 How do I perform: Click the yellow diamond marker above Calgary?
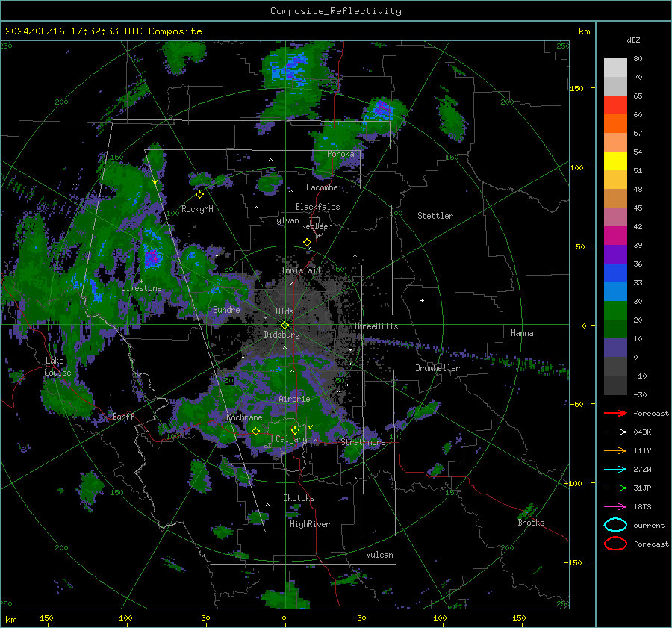[x=295, y=430]
